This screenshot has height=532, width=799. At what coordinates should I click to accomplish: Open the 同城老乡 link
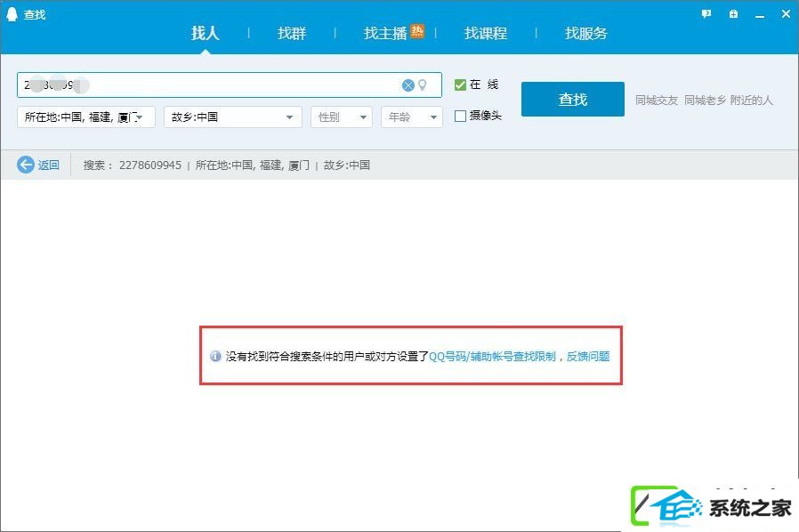pyautogui.click(x=706, y=100)
